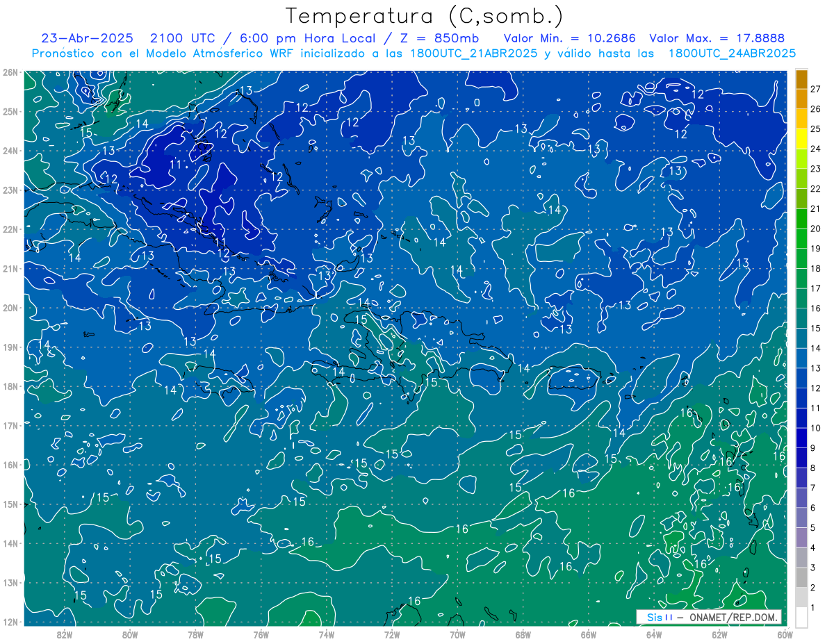Click the colorbar legend label "18"
The image size is (834, 644).
pyautogui.click(x=815, y=269)
